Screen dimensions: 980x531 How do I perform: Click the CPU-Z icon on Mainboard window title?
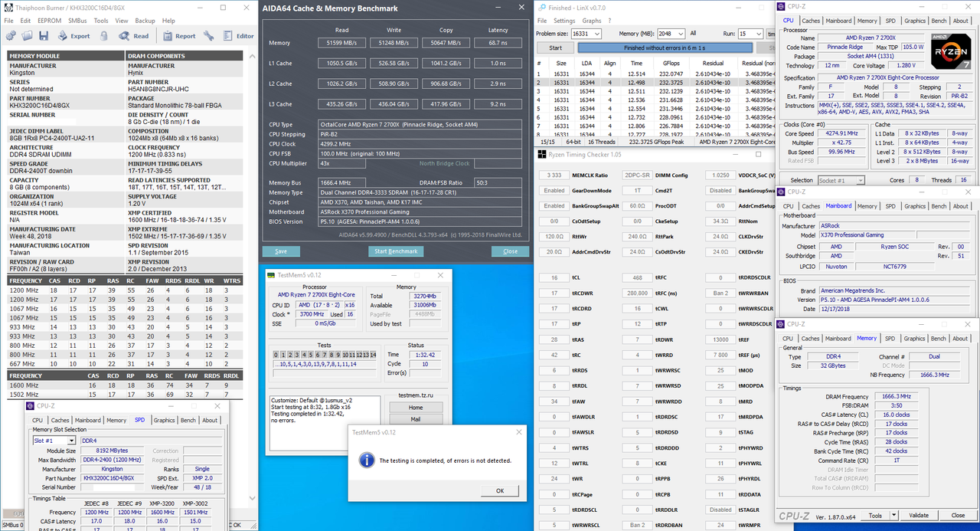click(782, 191)
